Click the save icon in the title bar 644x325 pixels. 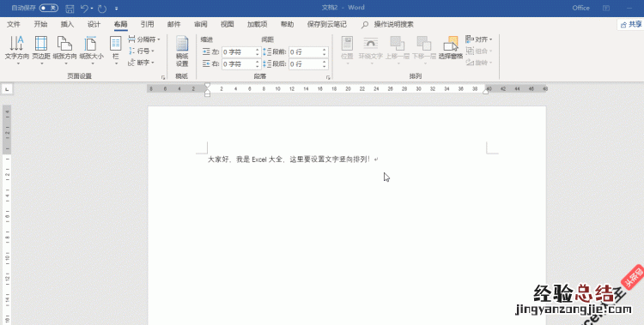[70, 9]
